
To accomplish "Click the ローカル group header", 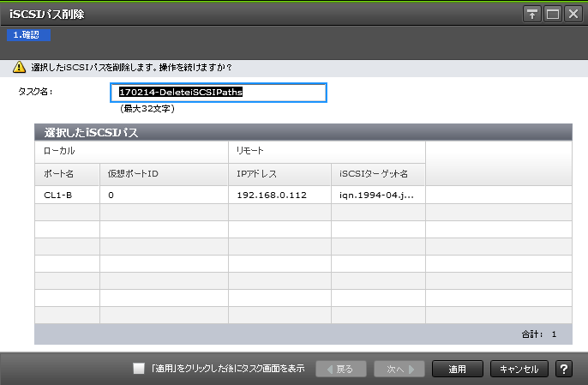I will 131,151.
